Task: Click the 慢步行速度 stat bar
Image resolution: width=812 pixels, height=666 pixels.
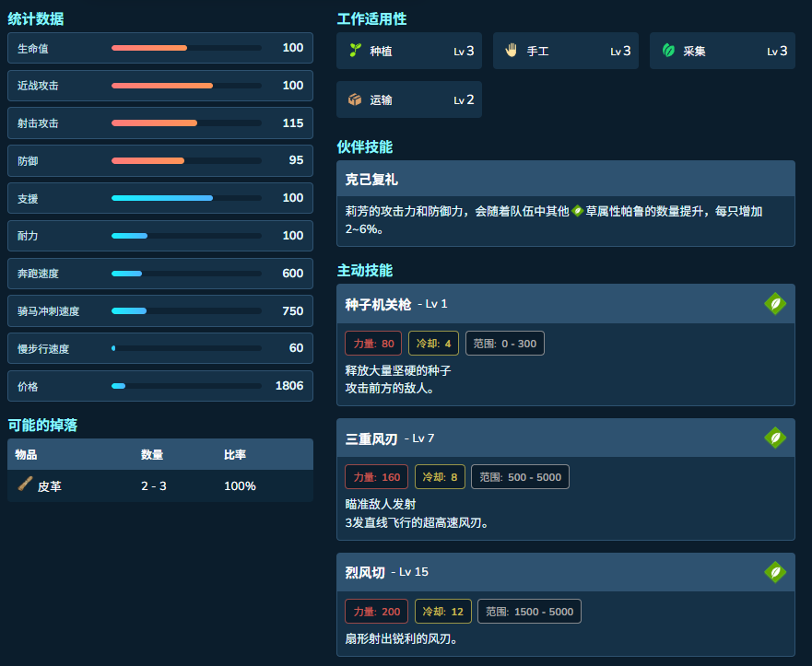Action: (186, 348)
